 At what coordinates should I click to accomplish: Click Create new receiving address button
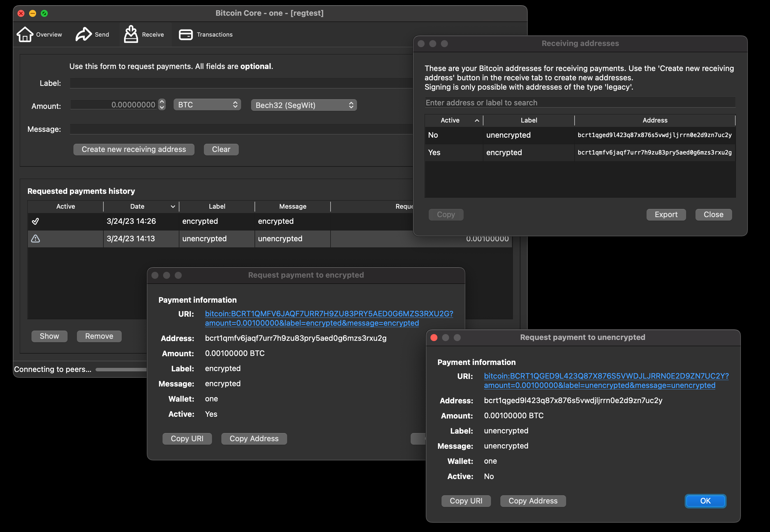[x=134, y=149]
